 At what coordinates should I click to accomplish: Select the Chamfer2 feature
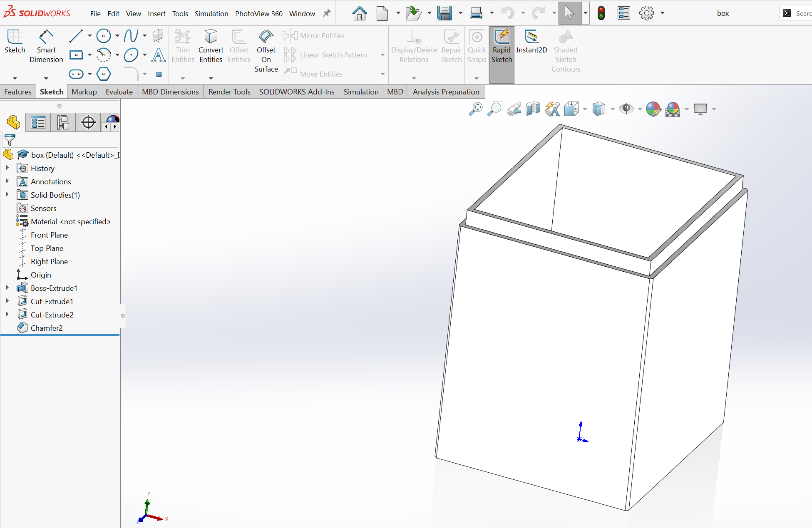click(47, 328)
